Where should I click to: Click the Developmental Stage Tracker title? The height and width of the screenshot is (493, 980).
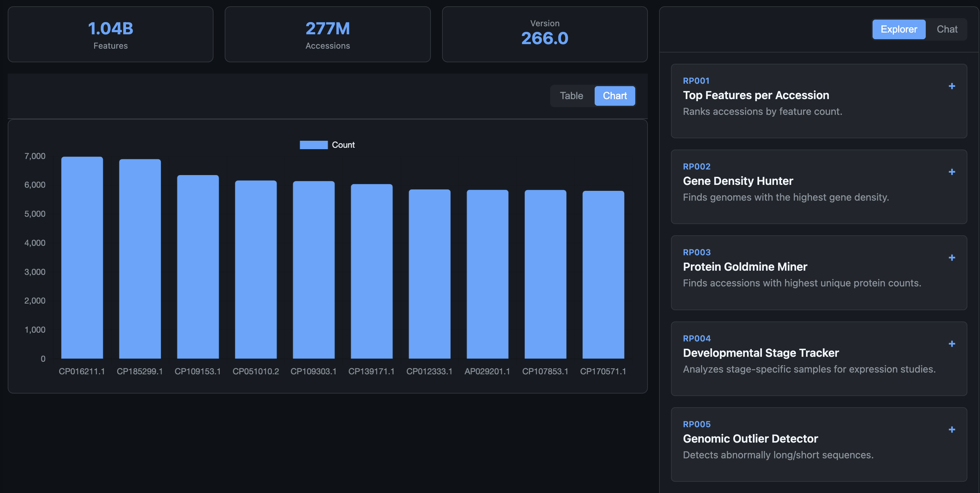coord(761,353)
